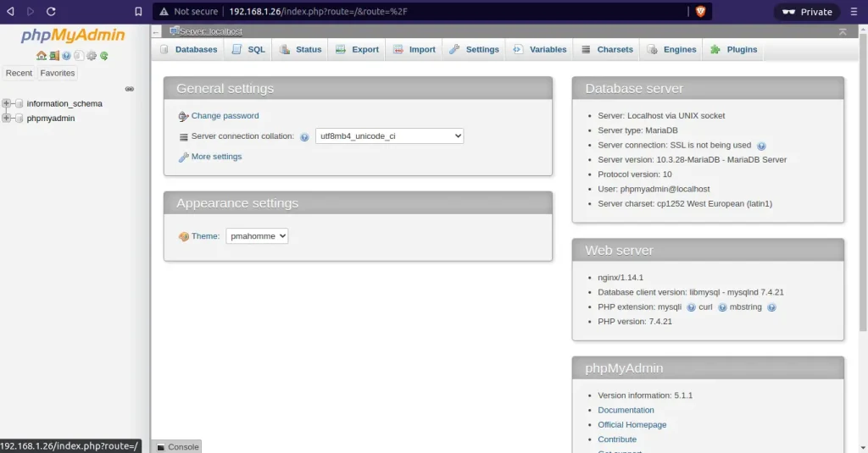Click the browser address bar URL
This screenshot has width=868, height=453.
click(318, 12)
